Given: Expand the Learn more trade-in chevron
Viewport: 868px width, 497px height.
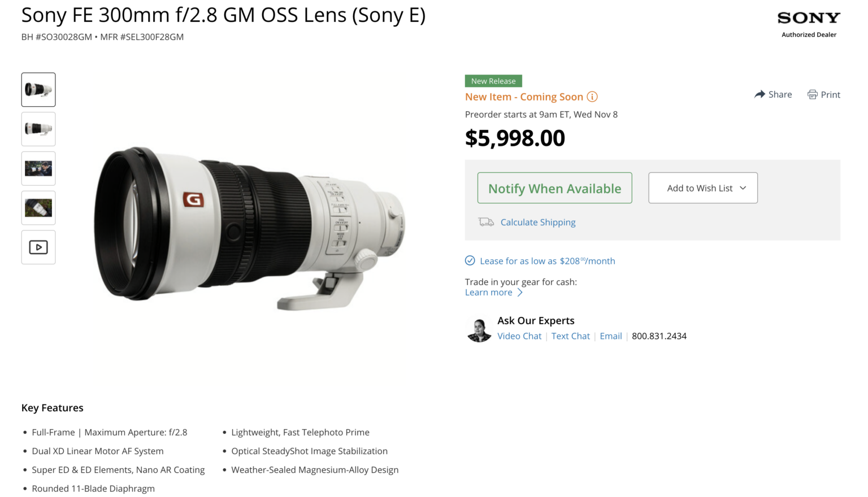Looking at the screenshot, I should 520,292.
